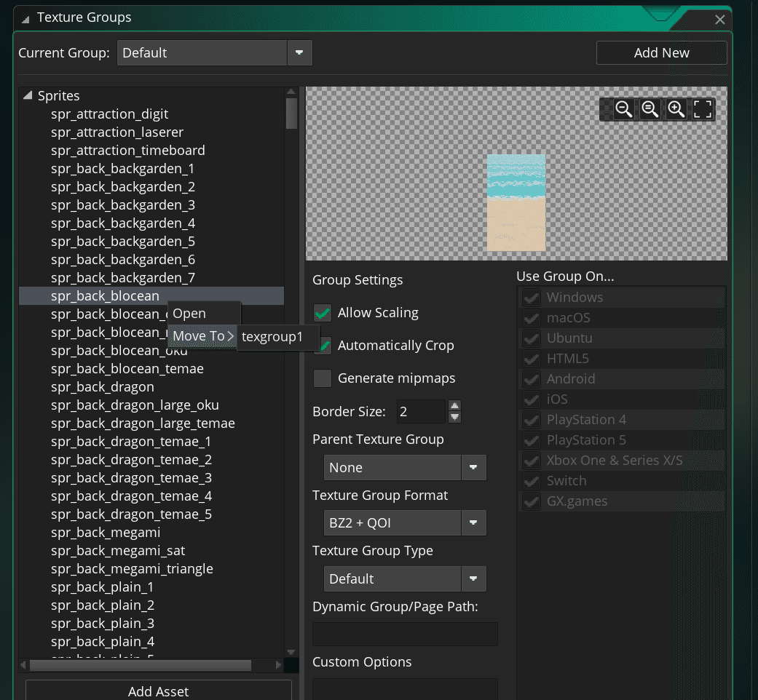
Task: Collapse the Sprites tree
Action: pos(28,95)
